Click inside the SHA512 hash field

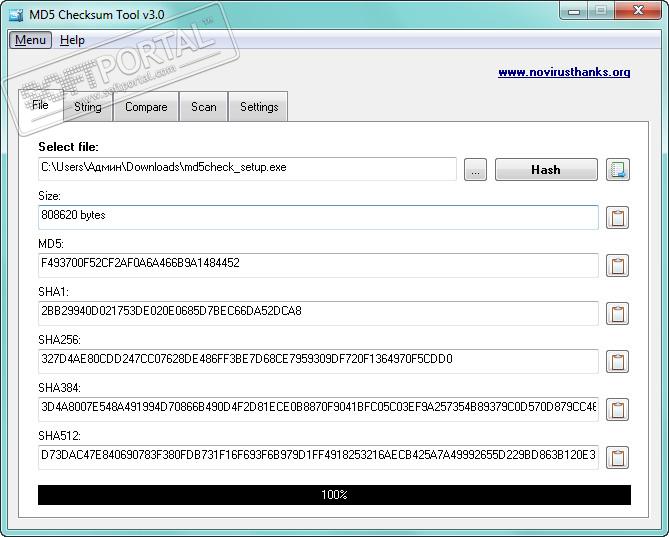click(318, 457)
